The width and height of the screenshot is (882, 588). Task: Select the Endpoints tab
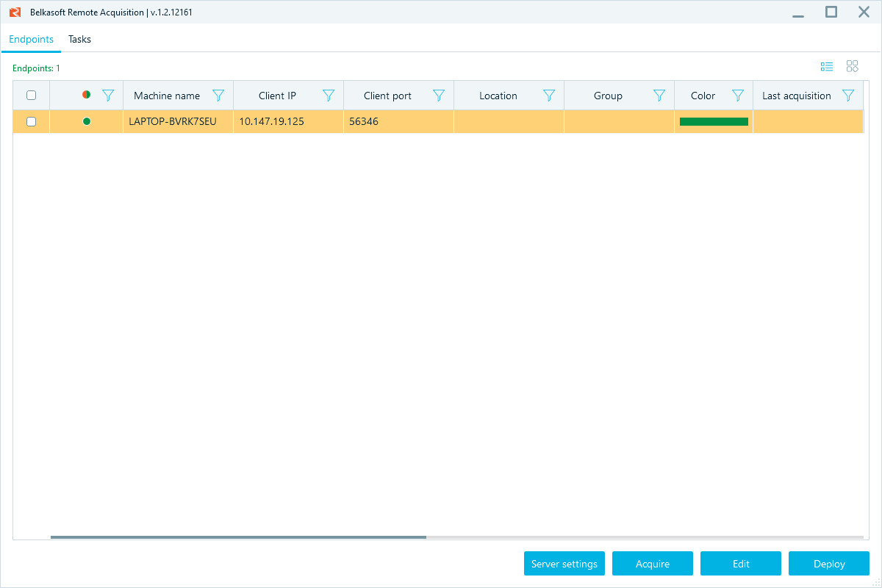31,39
